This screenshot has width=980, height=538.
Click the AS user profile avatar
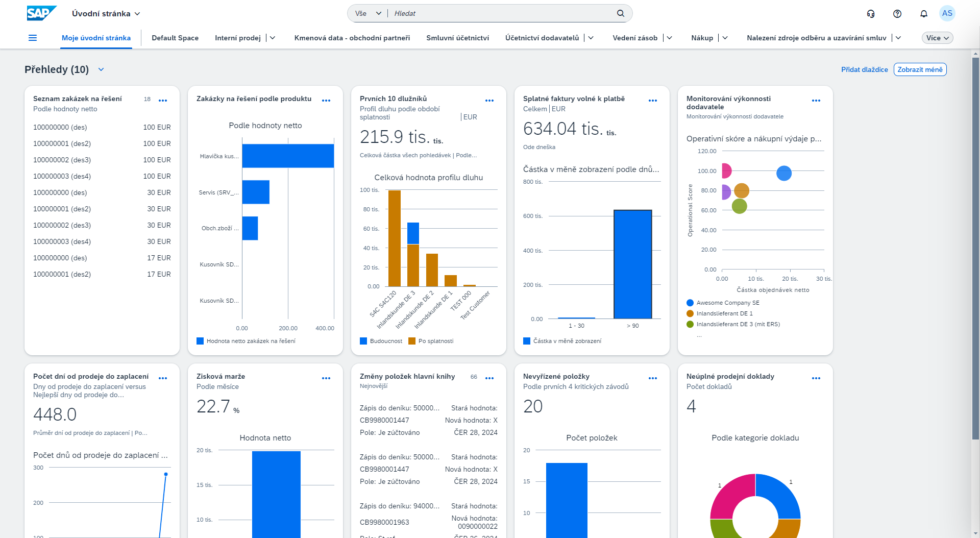pyautogui.click(x=948, y=13)
